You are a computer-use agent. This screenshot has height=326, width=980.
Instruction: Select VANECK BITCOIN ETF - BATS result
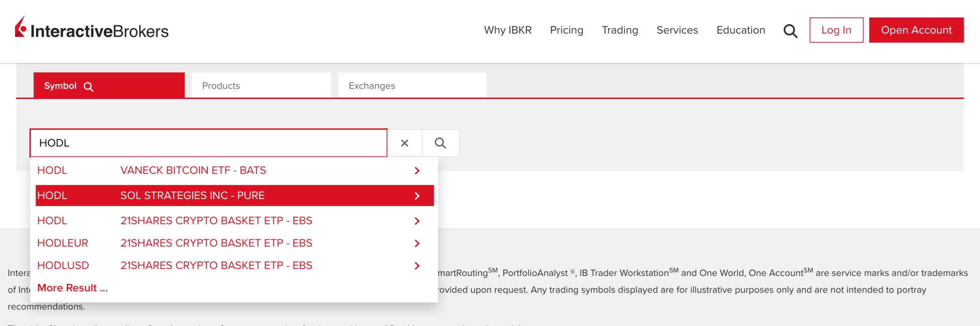click(234, 170)
